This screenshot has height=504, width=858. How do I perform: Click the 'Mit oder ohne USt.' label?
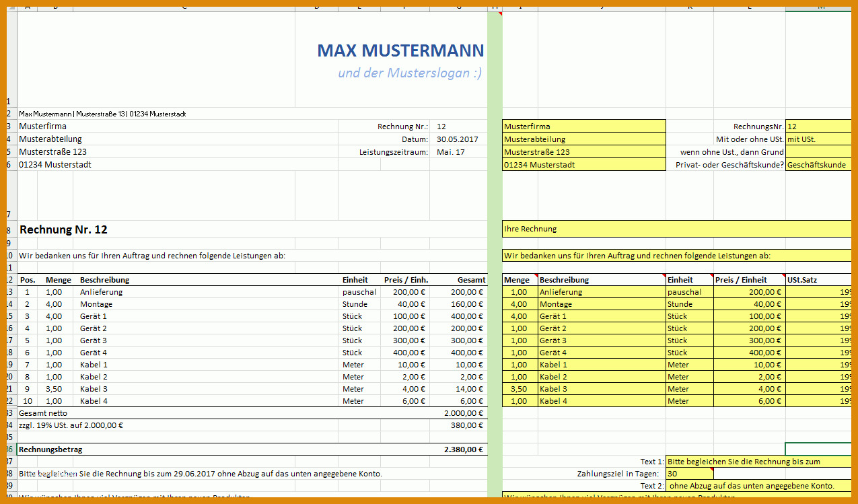point(750,139)
